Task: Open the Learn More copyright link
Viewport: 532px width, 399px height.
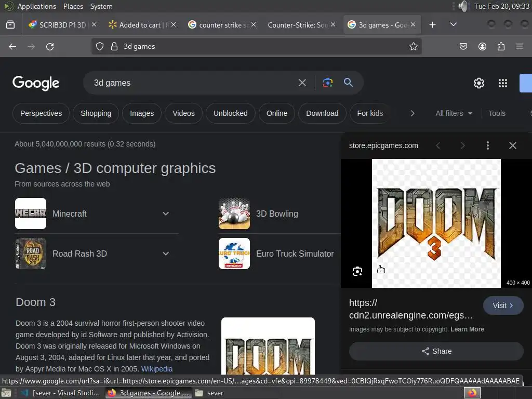Action: [467, 329]
